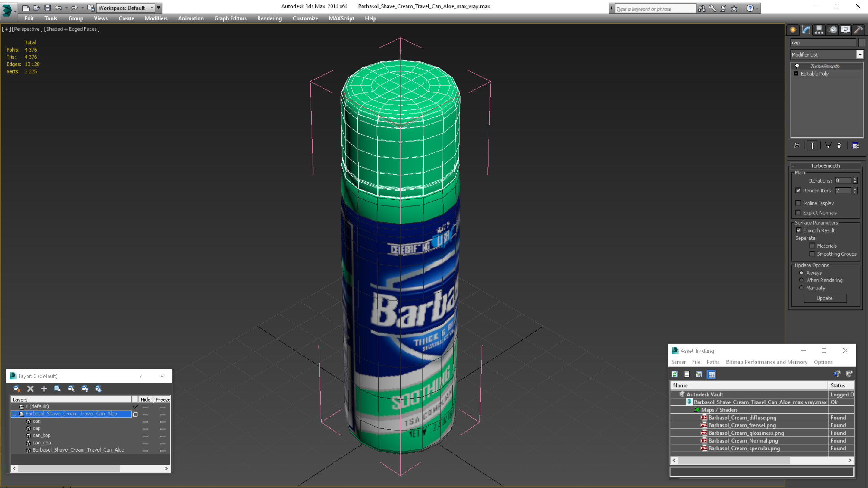Select the When Rendering update option

click(x=801, y=280)
